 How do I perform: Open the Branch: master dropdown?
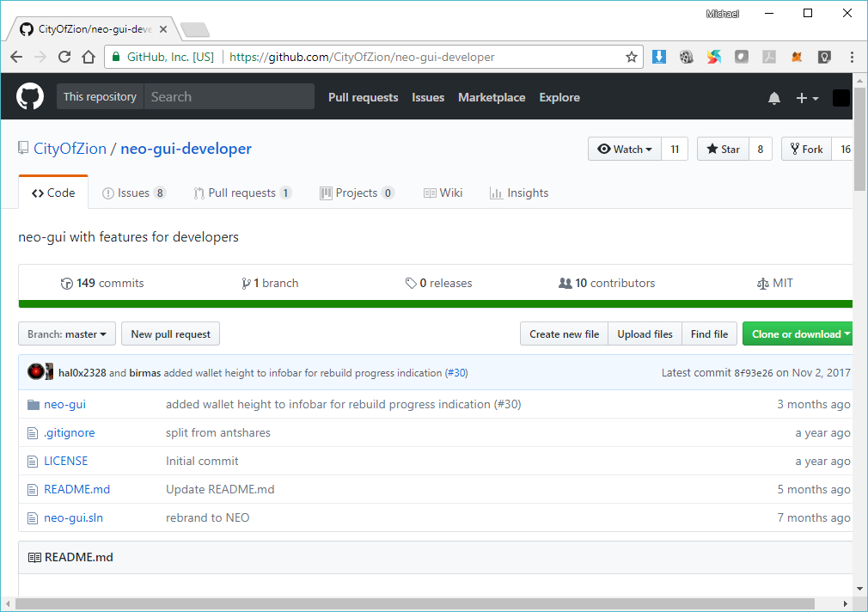point(66,334)
